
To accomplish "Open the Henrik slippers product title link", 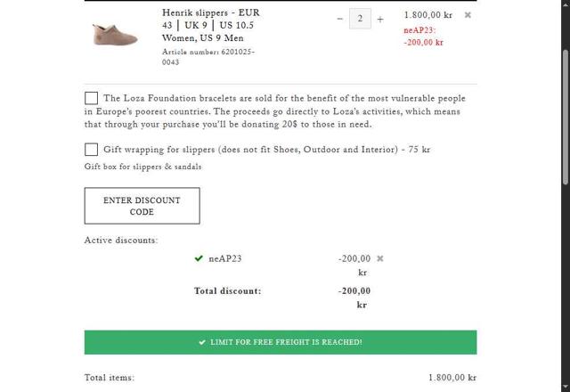I will pos(210,25).
